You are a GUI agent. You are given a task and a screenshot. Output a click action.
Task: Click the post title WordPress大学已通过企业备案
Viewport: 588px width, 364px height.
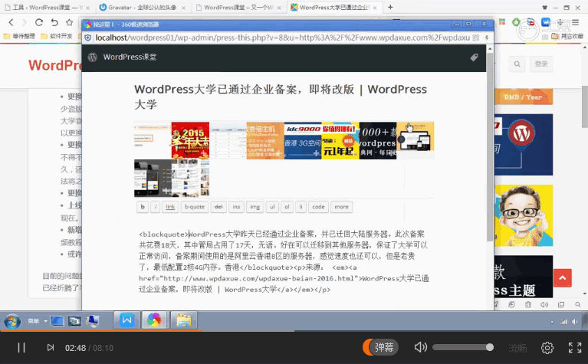(x=281, y=97)
